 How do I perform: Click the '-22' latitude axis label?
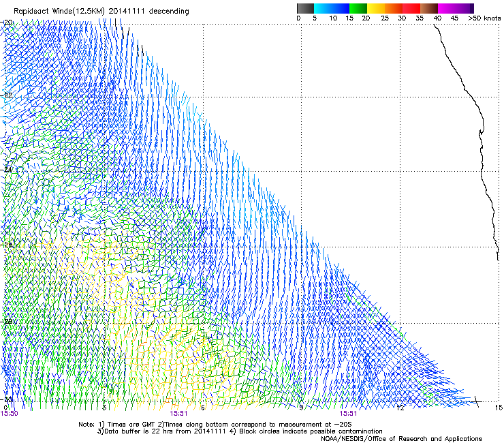6,95
